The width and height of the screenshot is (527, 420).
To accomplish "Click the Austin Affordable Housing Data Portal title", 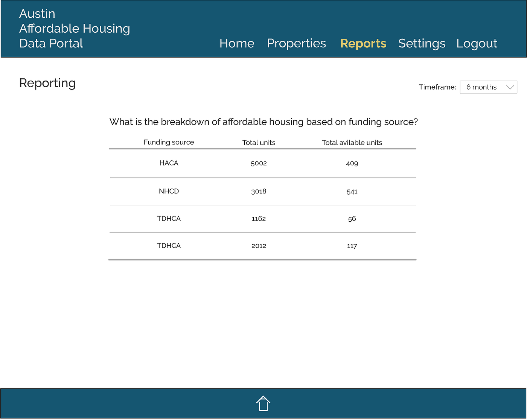I will point(75,28).
